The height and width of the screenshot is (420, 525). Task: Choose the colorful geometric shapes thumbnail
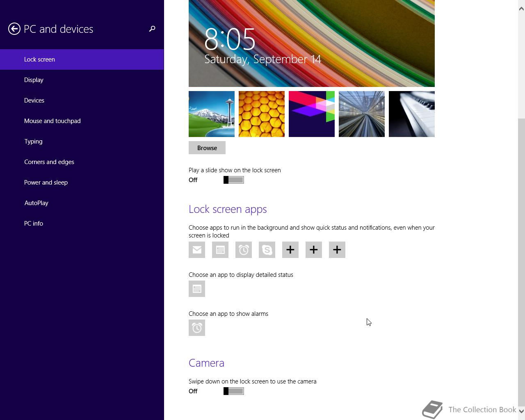(312, 114)
